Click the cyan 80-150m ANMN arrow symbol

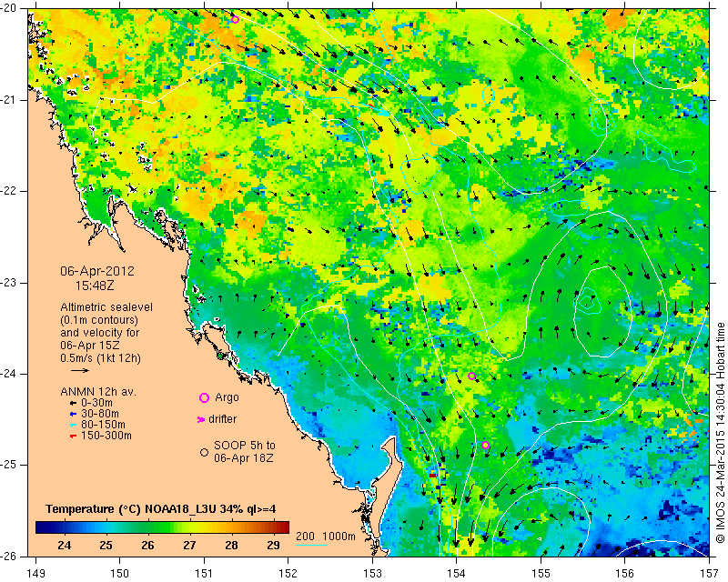73,425
